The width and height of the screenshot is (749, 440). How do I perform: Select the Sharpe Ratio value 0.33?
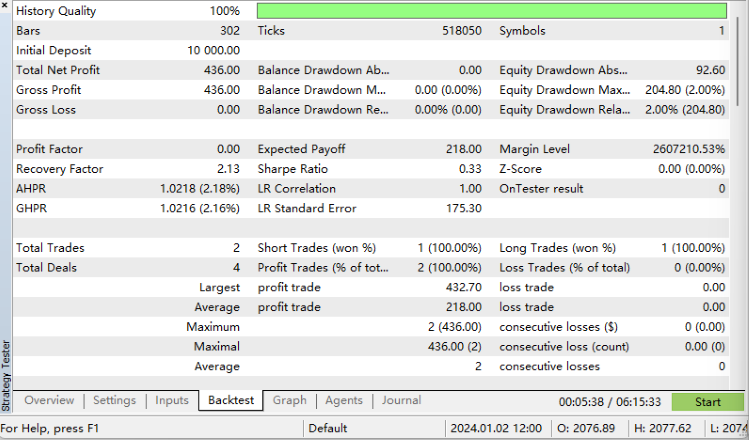click(470, 169)
